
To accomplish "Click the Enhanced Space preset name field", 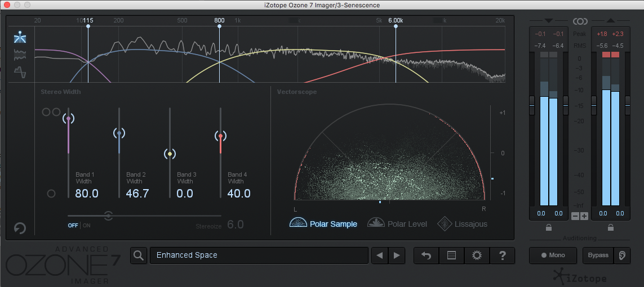I will tap(259, 255).
